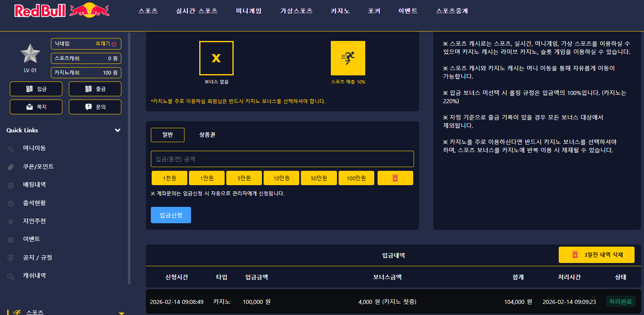Expand the 스포츠 sidebar section arrow
The height and width of the screenshot is (315, 644).
(x=121, y=313)
